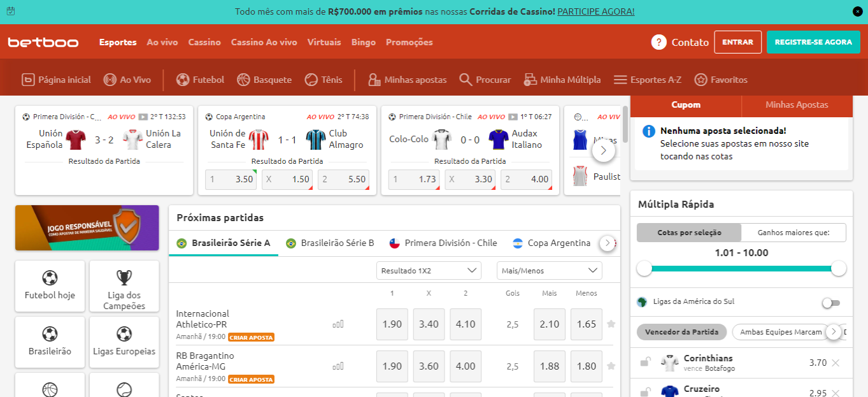The height and width of the screenshot is (397, 868).
Task: Open statistics icon for RB Bragantino América-MG
Action: [x=338, y=366]
